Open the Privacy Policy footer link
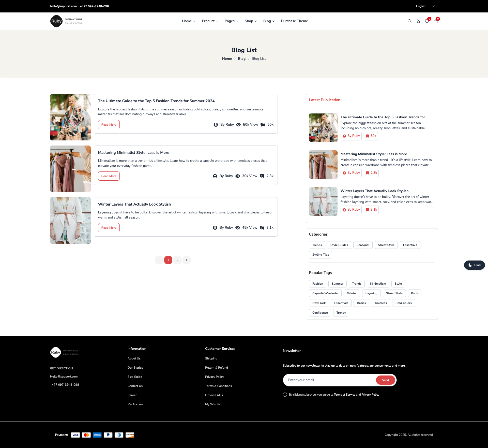This screenshot has width=488, height=448. tap(214, 377)
